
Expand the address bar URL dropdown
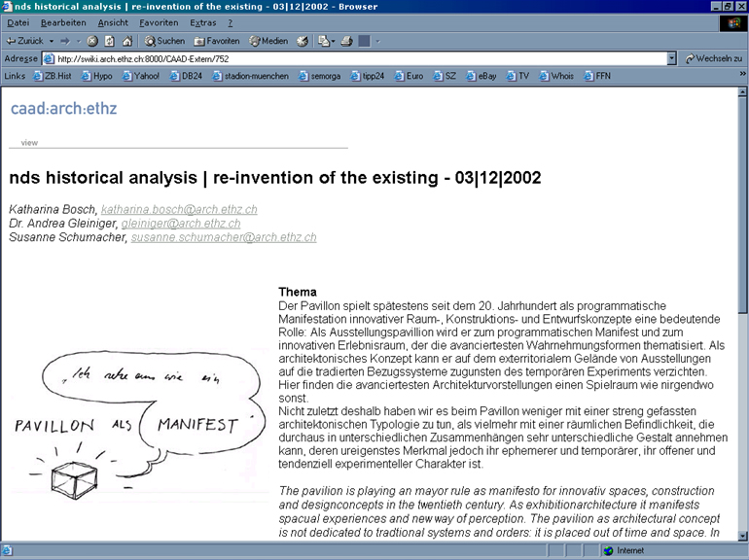coord(671,58)
